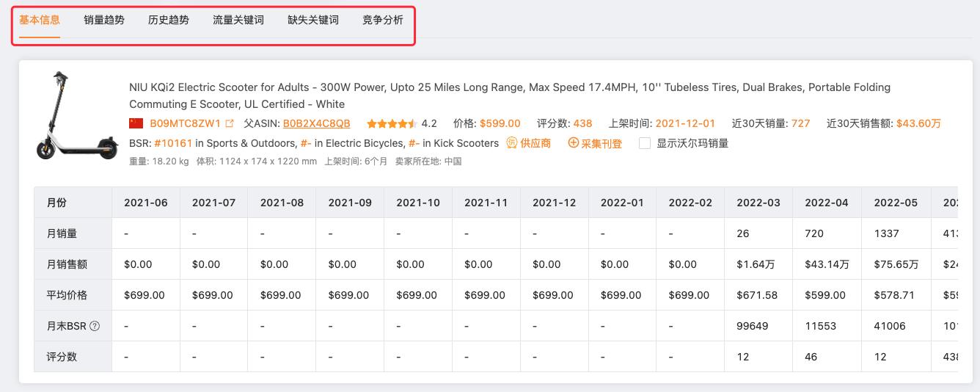Click month-end BSR value 11553
Viewport: 980px width, 392px height.
821,326
